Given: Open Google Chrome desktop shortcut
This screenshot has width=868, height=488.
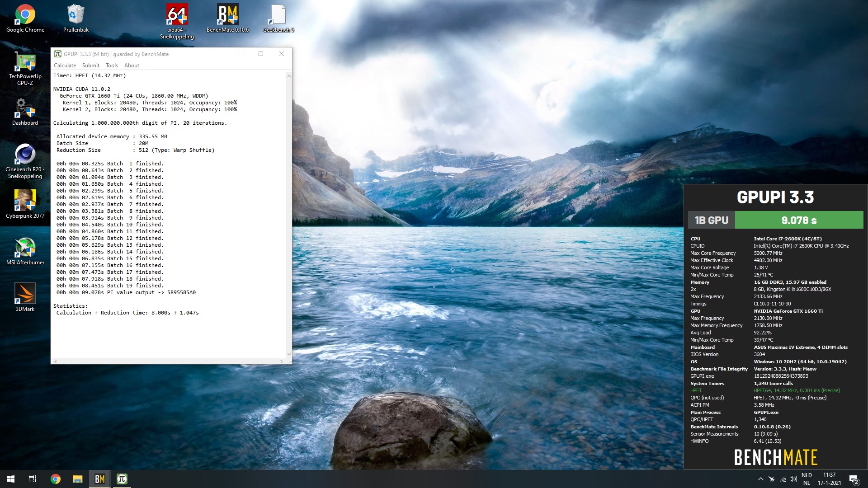Looking at the screenshot, I should [25, 19].
